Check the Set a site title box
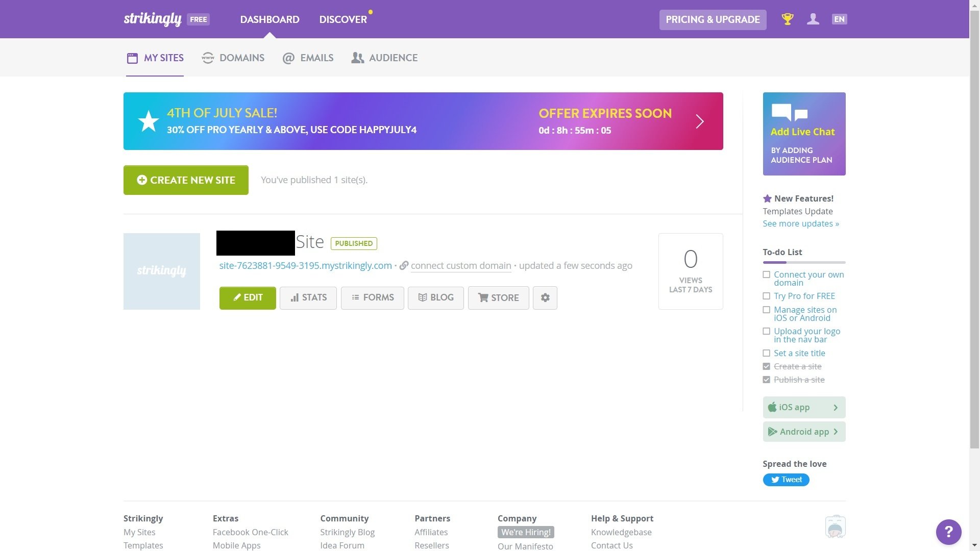The height and width of the screenshot is (551, 980). click(766, 353)
